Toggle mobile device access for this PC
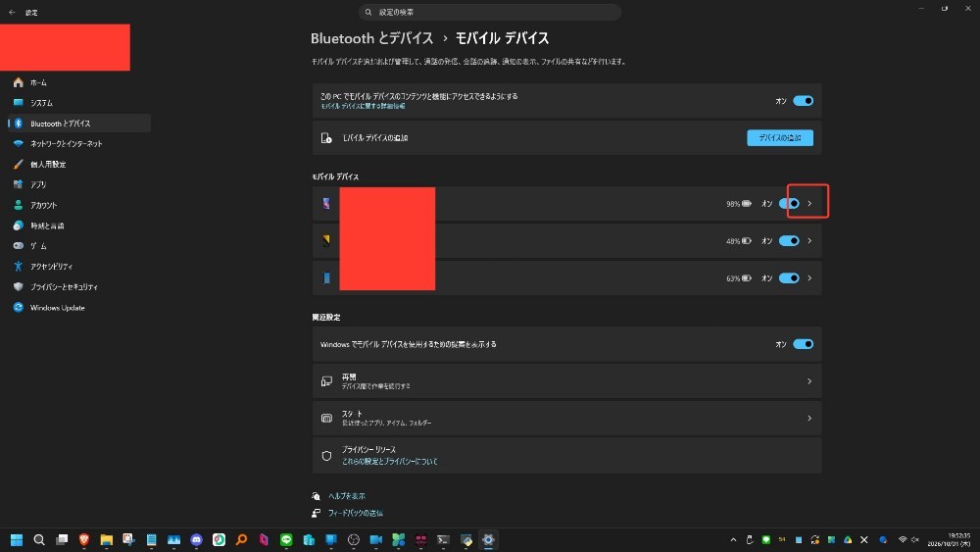Viewport: 980px width, 552px height. 804,101
